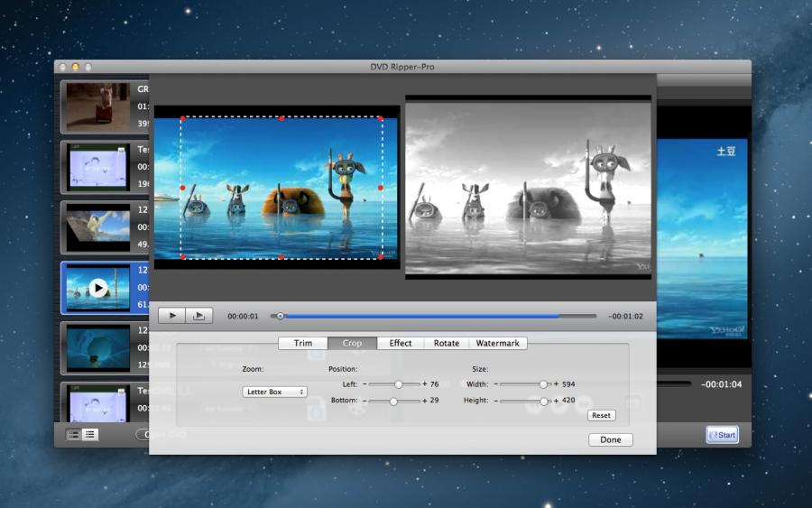Image resolution: width=812 pixels, height=508 pixels.
Task: Click the main window remaining time -00:01:04
Action: tap(722, 384)
